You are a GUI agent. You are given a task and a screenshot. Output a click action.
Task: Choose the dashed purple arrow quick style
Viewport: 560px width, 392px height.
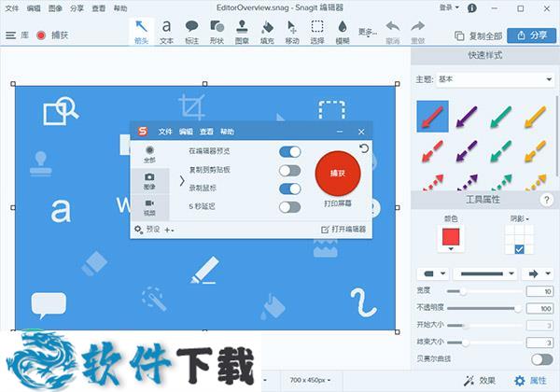click(x=467, y=151)
